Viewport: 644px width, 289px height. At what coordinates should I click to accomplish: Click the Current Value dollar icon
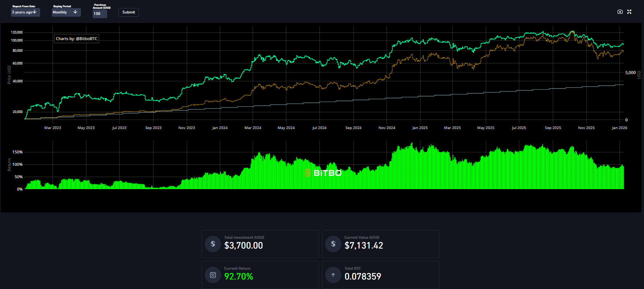(333, 244)
